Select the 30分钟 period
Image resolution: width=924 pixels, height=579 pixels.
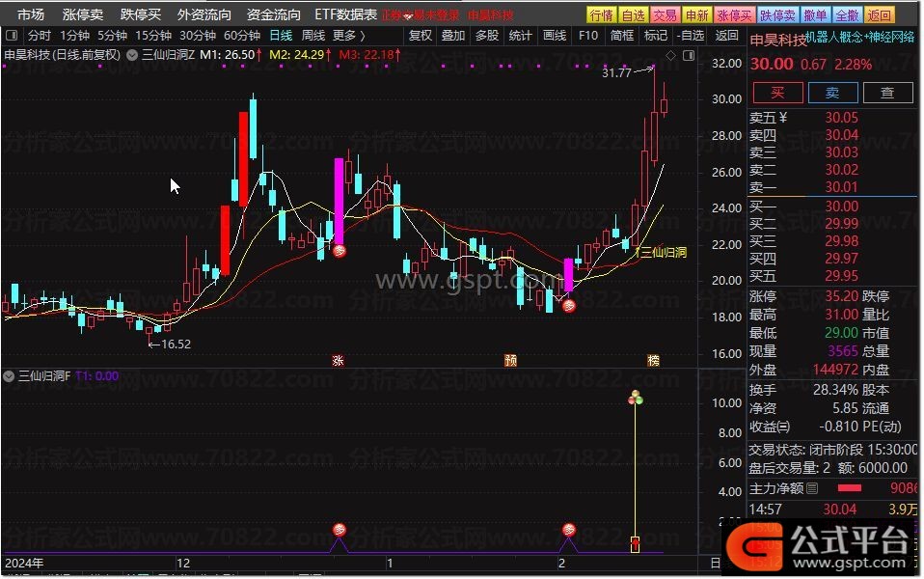(198, 36)
